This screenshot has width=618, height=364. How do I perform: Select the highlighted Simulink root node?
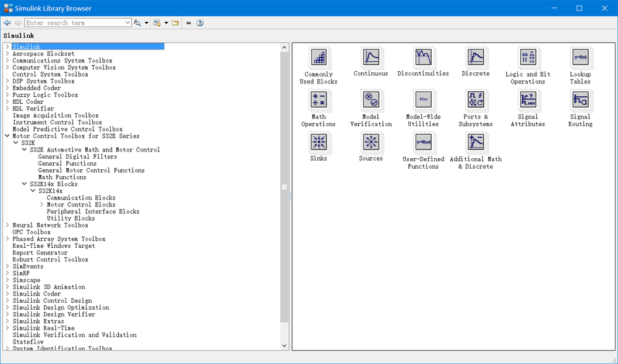pos(88,46)
